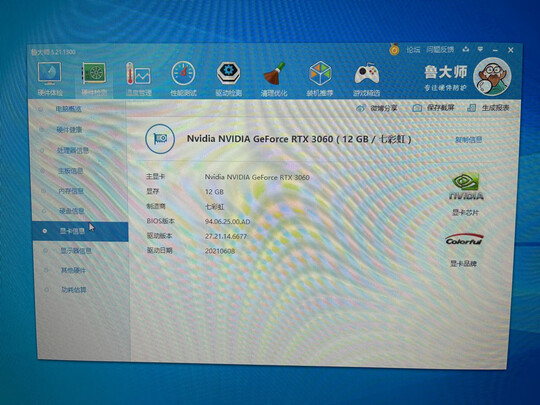Select 主板信息 in sidebar
Screen dimensions: 540x405
pyautogui.click(x=70, y=171)
